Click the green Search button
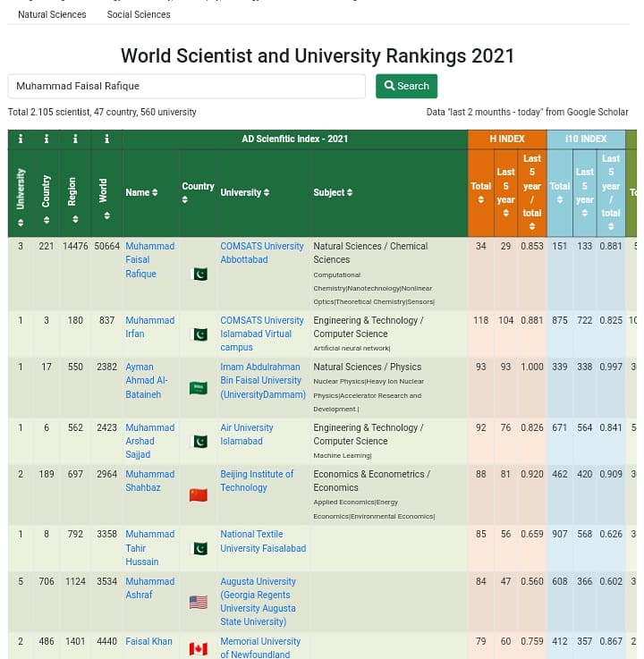644x659 pixels. coord(406,86)
